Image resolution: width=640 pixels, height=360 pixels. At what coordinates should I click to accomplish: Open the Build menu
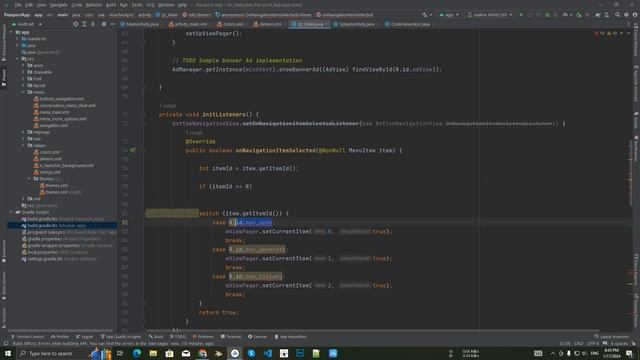point(111,5)
